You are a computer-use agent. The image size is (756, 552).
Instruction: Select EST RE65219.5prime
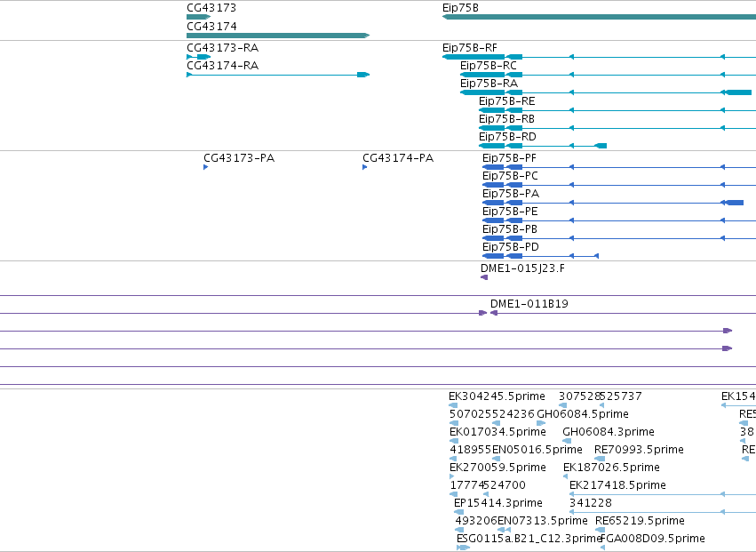pyautogui.click(x=640, y=521)
